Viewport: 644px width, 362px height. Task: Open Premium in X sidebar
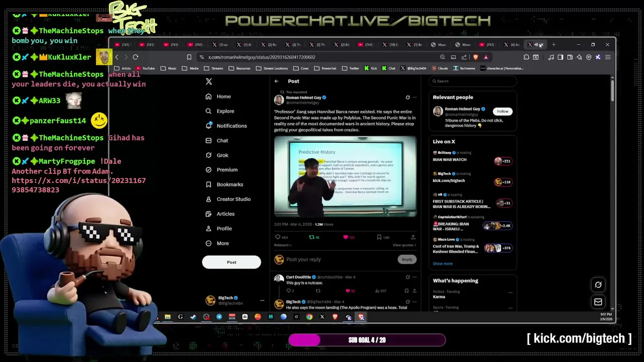tap(221, 170)
